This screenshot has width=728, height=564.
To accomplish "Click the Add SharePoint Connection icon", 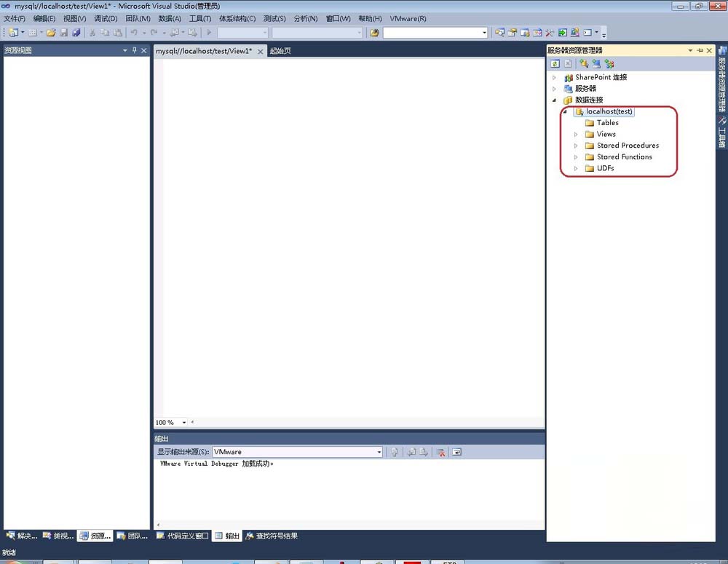I will click(609, 63).
